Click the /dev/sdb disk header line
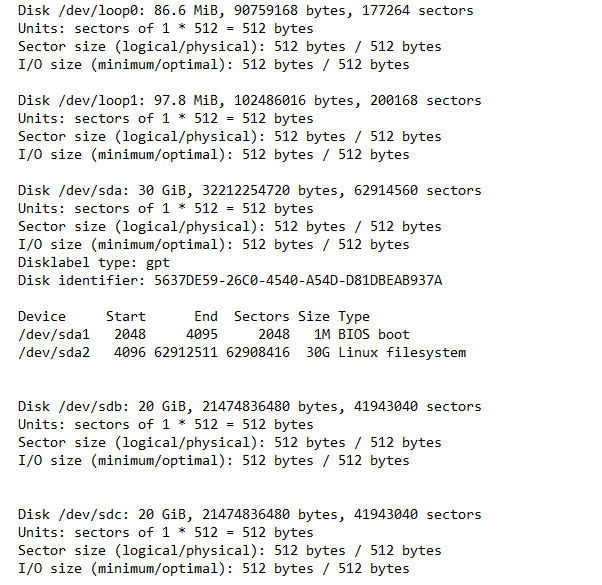 (x=249, y=406)
